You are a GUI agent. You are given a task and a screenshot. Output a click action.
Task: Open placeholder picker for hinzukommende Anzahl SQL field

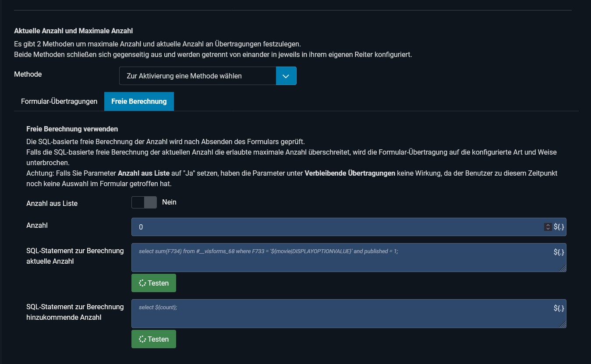(559, 308)
